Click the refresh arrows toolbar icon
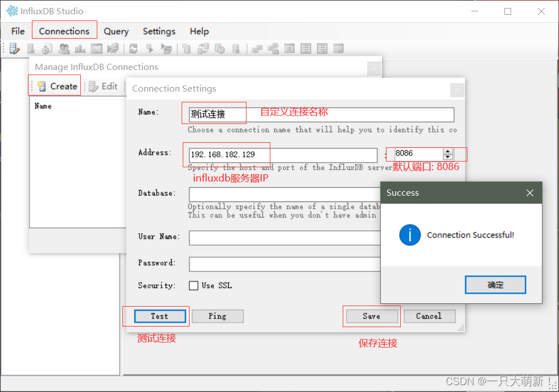 pos(133,48)
